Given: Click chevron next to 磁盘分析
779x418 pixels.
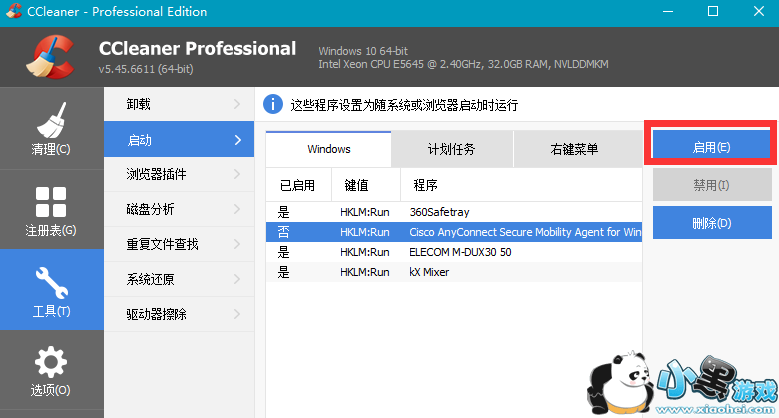Looking at the screenshot, I should pos(237,209).
